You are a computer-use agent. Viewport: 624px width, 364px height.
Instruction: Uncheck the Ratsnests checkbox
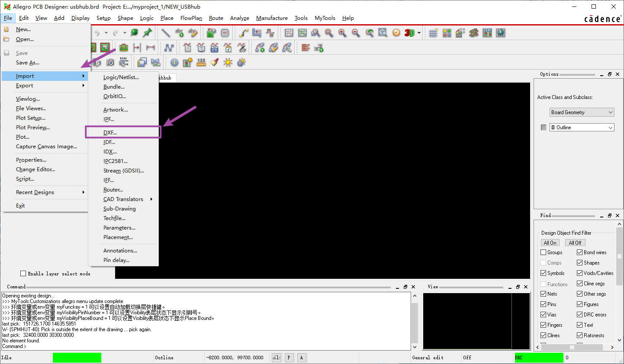[580, 335]
